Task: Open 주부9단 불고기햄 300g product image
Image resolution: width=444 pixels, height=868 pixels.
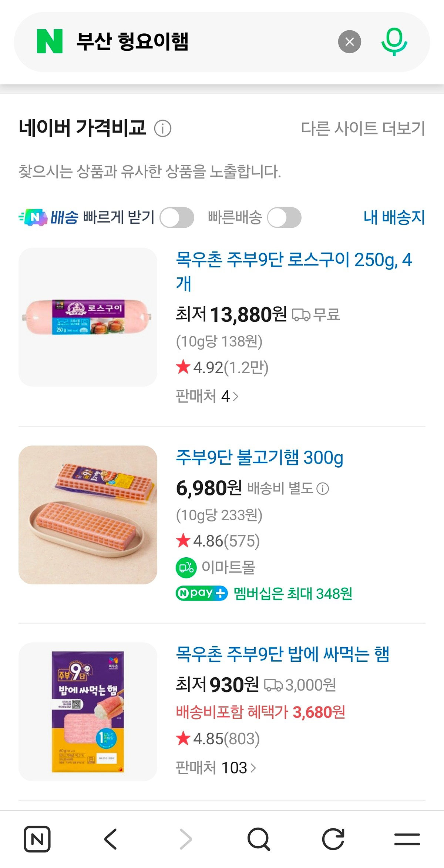Action: point(88,515)
